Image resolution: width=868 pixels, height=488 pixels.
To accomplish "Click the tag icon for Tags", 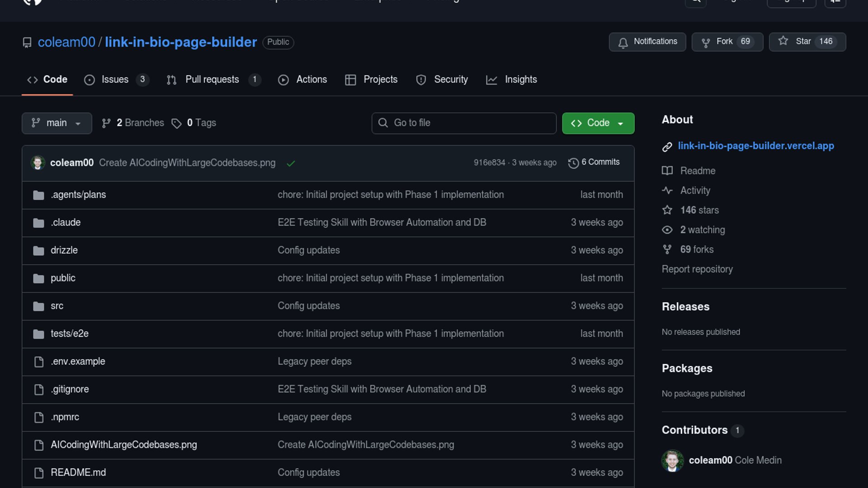I will 176,123.
